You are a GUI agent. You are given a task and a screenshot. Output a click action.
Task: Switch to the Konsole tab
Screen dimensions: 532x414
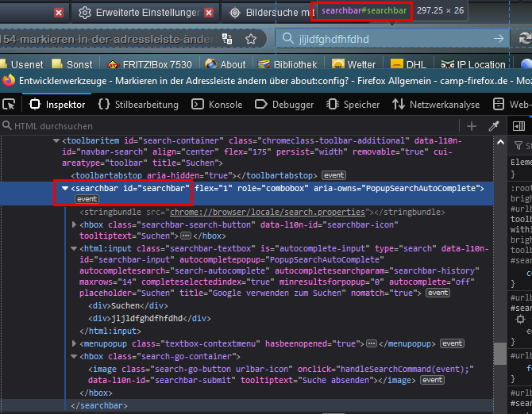coord(218,104)
